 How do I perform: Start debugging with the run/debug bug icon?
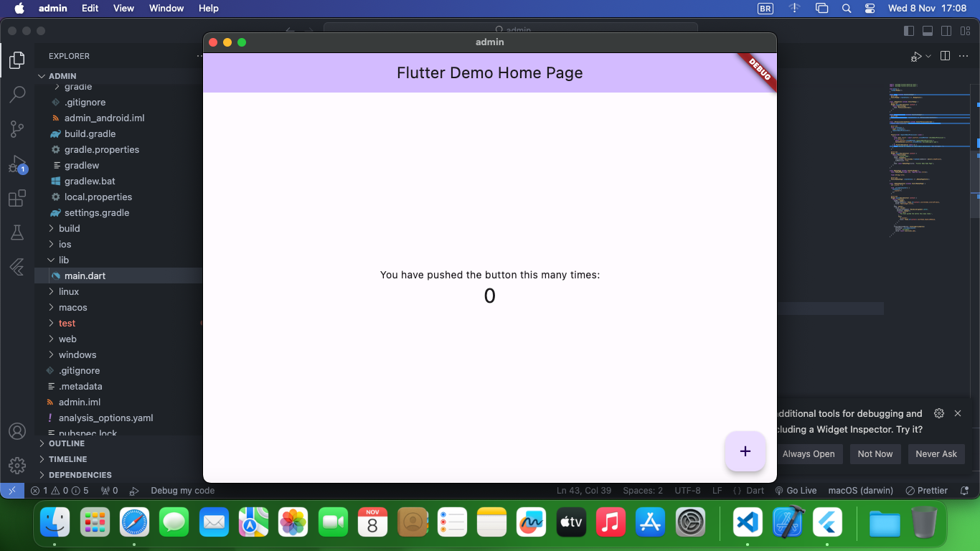(x=916, y=56)
